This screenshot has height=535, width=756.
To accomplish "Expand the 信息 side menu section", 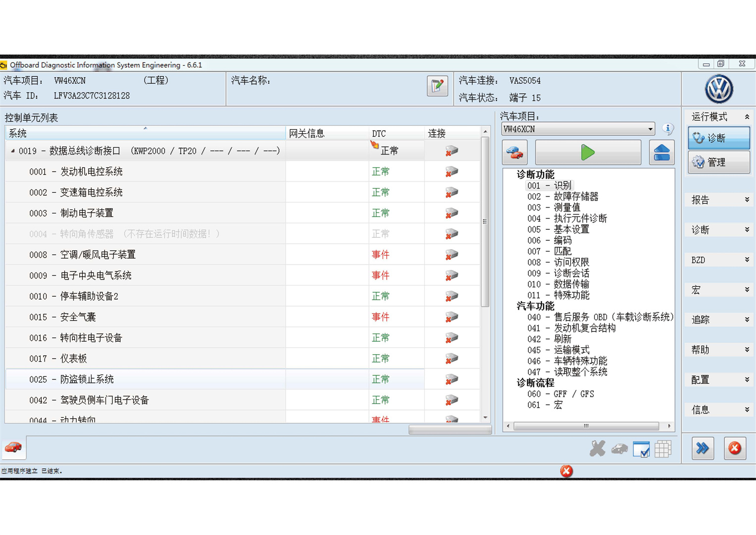I will coord(719,410).
